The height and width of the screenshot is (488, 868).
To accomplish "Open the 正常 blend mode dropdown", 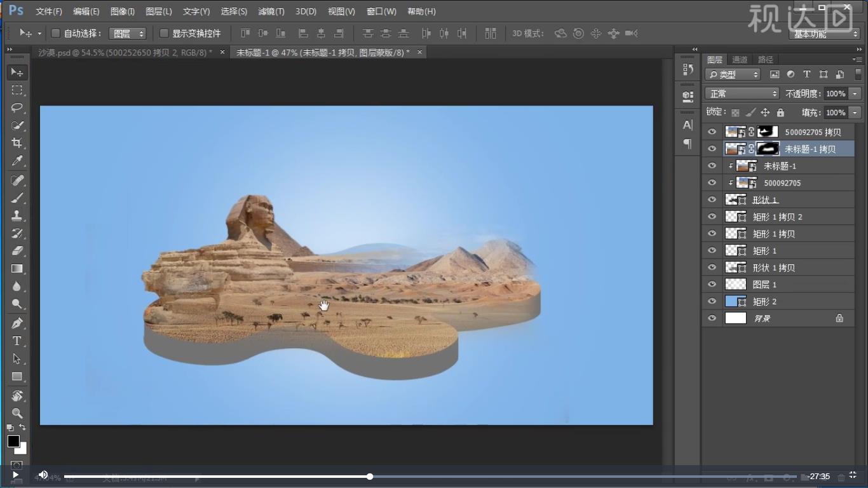I will 742,93.
